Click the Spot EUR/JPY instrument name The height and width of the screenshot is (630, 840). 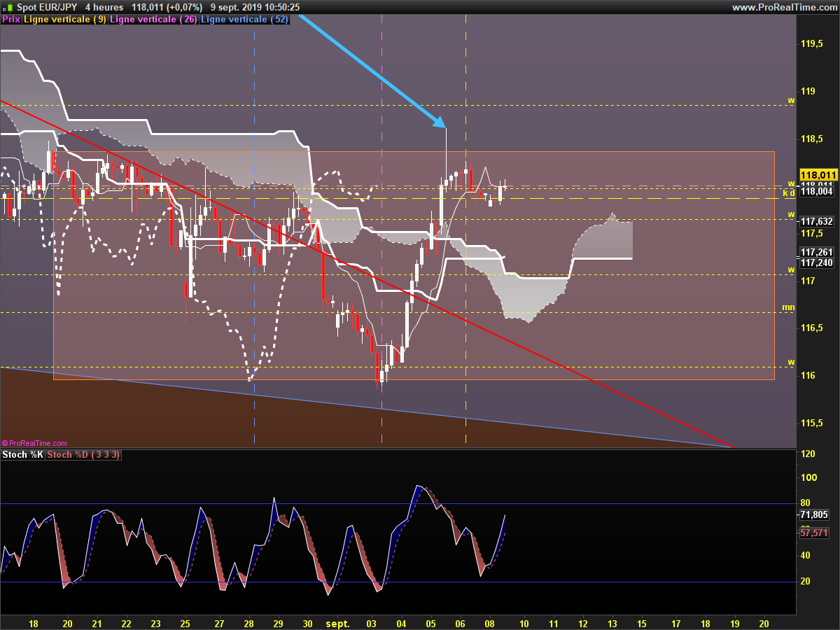48,7
